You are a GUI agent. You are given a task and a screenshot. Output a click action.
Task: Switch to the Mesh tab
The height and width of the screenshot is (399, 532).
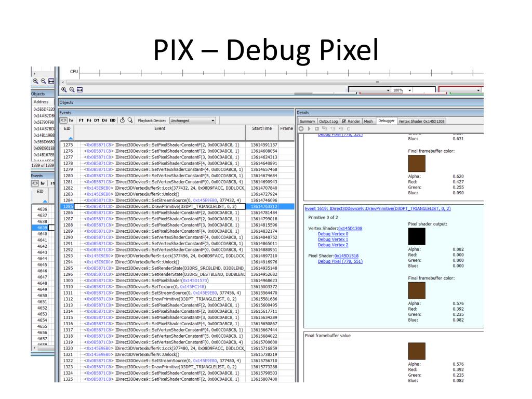[x=368, y=121]
